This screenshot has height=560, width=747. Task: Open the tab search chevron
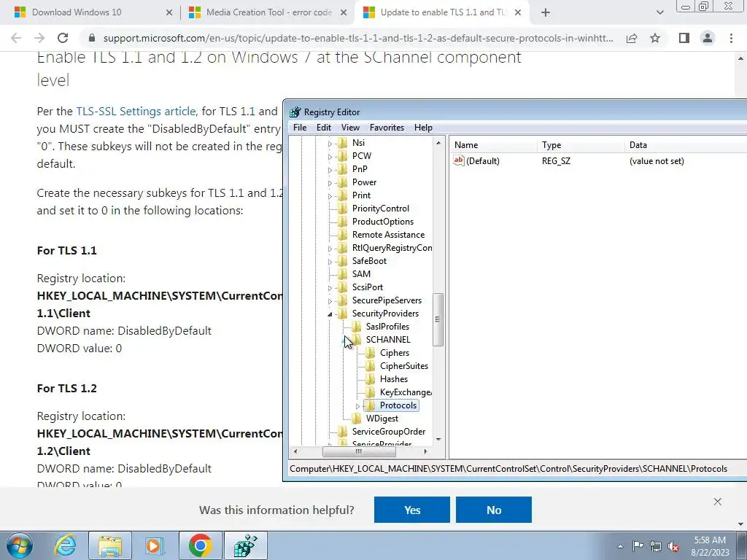[x=659, y=12]
